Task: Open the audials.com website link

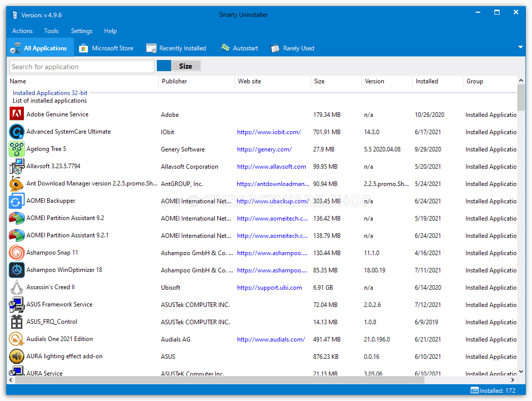Action: click(271, 340)
